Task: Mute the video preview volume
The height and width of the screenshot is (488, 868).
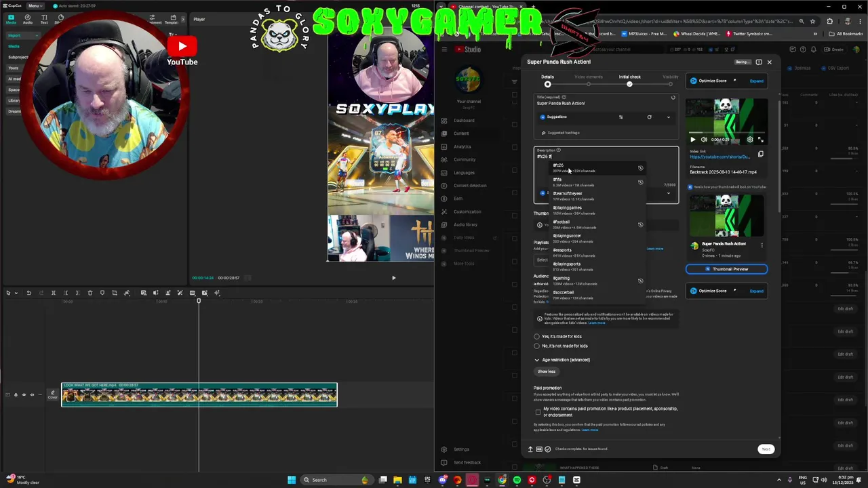Action: pyautogui.click(x=704, y=140)
